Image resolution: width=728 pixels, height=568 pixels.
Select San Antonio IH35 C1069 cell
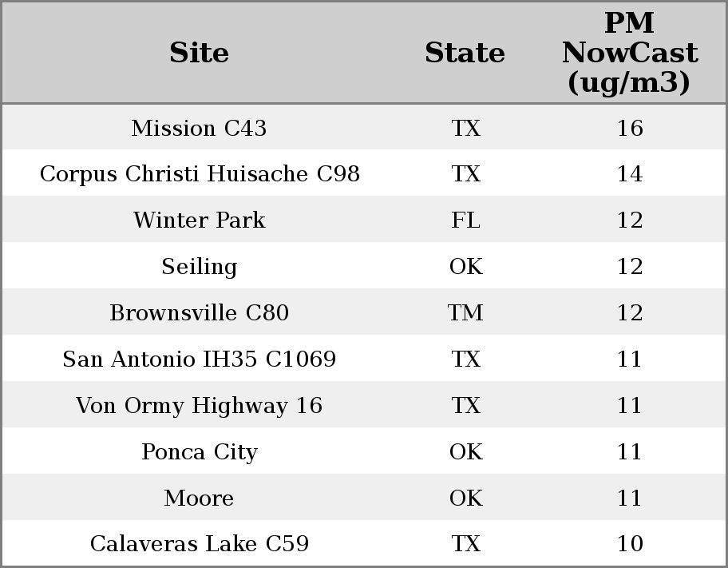(x=199, y=359)
